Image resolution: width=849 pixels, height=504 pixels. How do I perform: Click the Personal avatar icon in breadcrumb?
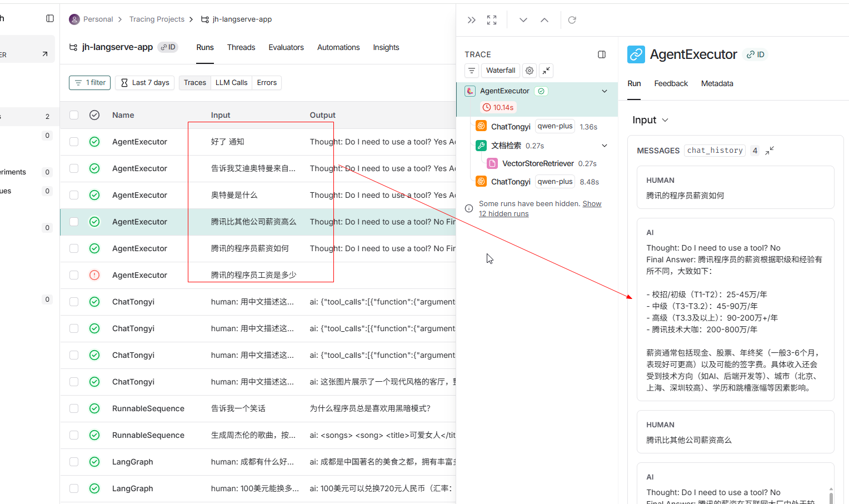pyautogui.click(x=74, y=19)
